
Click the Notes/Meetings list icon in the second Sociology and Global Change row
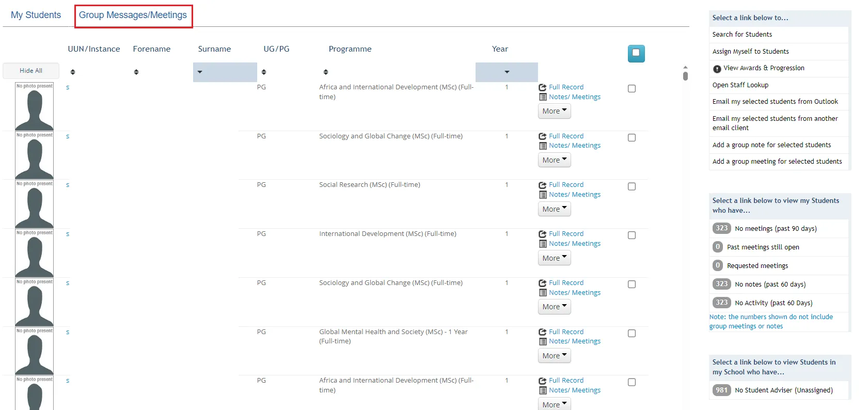coord(543,293)
